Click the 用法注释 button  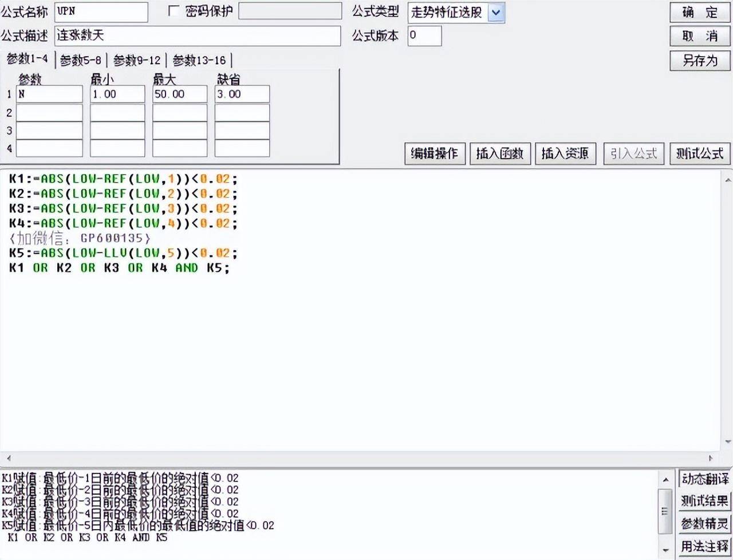[x=704, y=546]
